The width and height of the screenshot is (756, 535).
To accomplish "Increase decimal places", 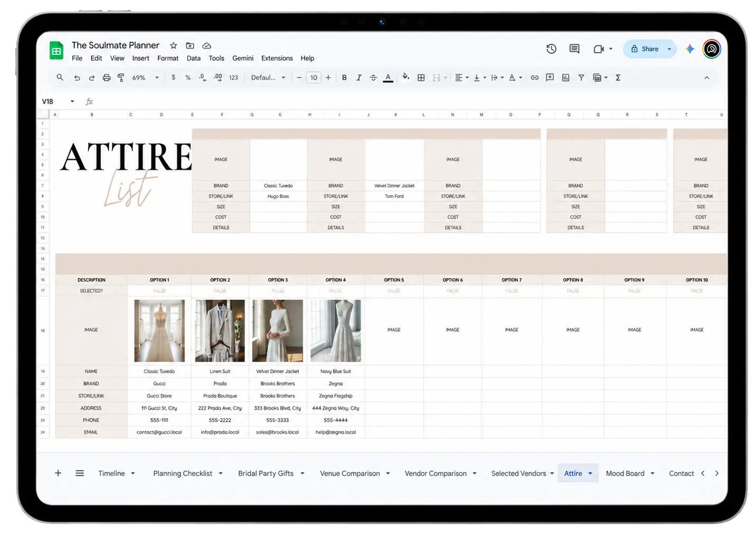I will (x=218, y=78).
